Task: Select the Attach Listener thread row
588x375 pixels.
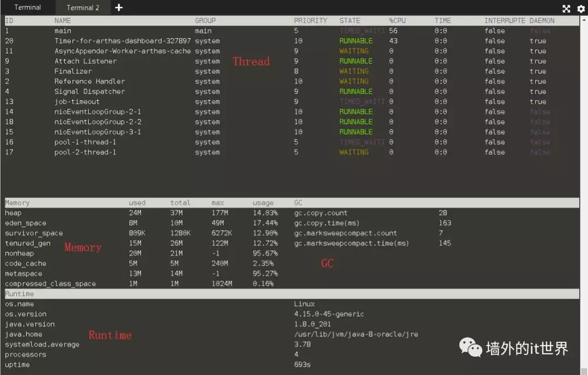Action: tap(292, 61)
